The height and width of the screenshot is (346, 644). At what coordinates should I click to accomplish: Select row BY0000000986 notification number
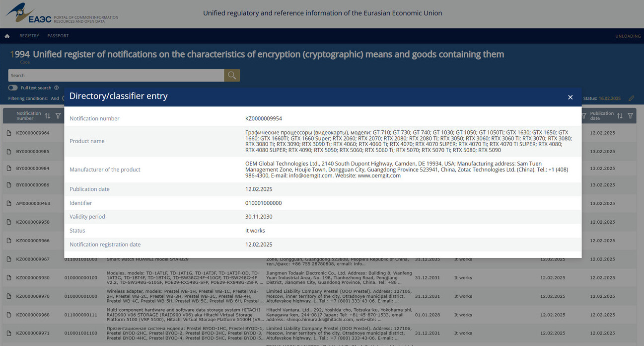click(33, 185)
